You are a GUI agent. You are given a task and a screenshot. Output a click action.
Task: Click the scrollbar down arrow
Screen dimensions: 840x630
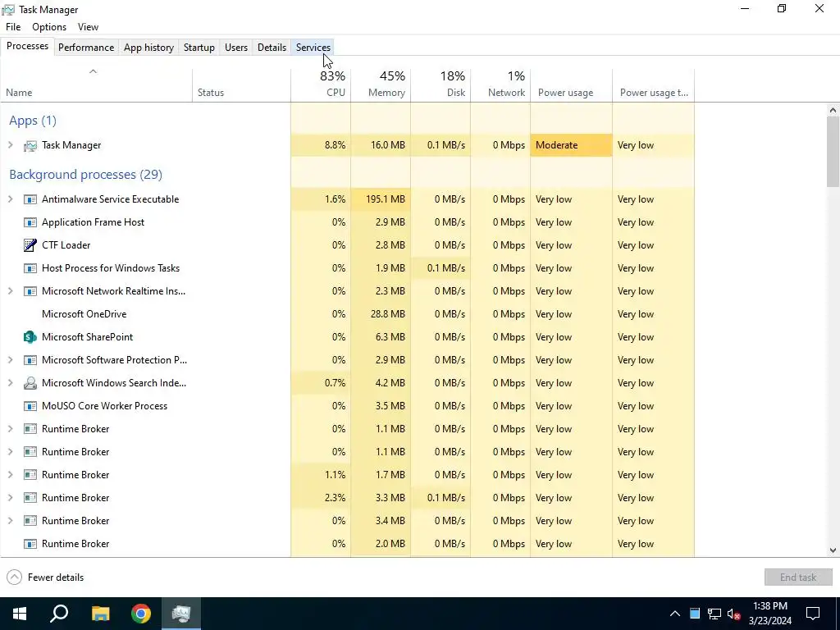pos(833,550)
